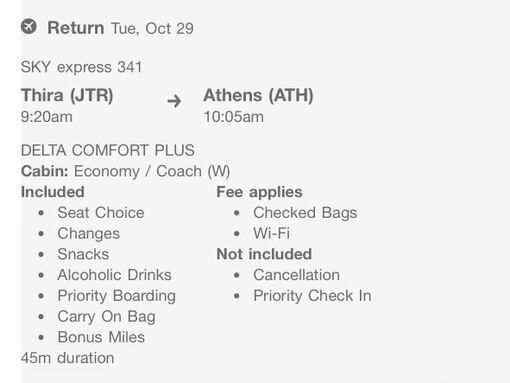Click SKY express 341 flight number
The image size is (510, 383).
coord(81,67)
